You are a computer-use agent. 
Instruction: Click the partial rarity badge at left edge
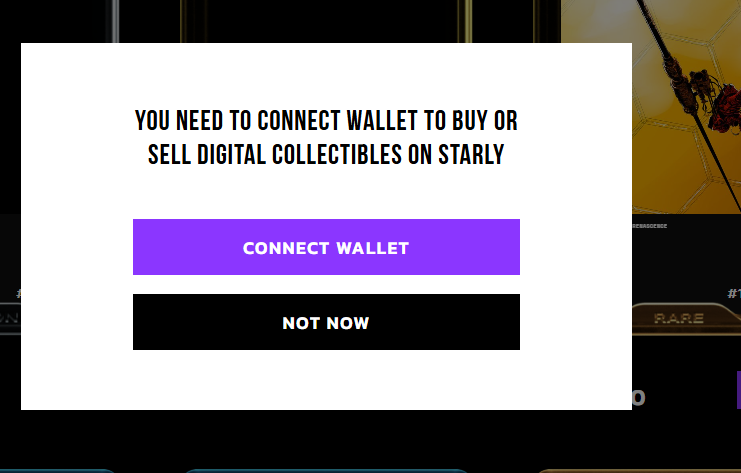tap(10, 318)
